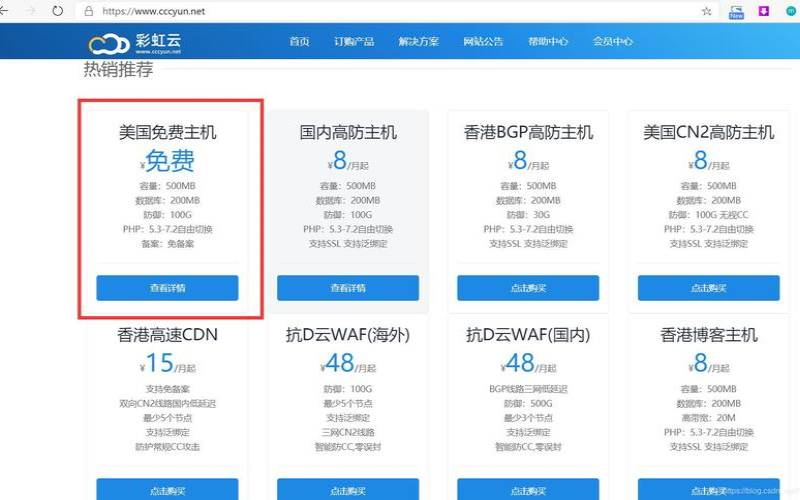Screen dimensions: 800x500
Task: Click 防御: 30G on 香港BGP card
Action: tap(528, 215)
